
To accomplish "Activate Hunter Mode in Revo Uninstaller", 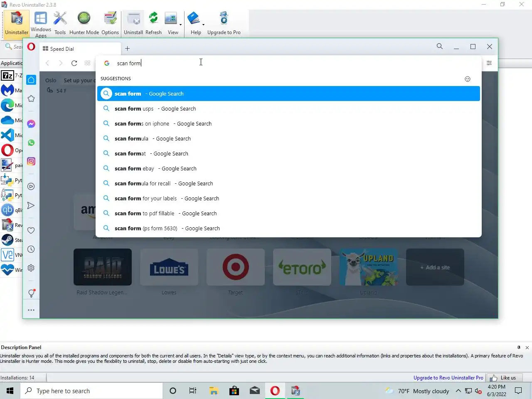I will tap(84, 24).
